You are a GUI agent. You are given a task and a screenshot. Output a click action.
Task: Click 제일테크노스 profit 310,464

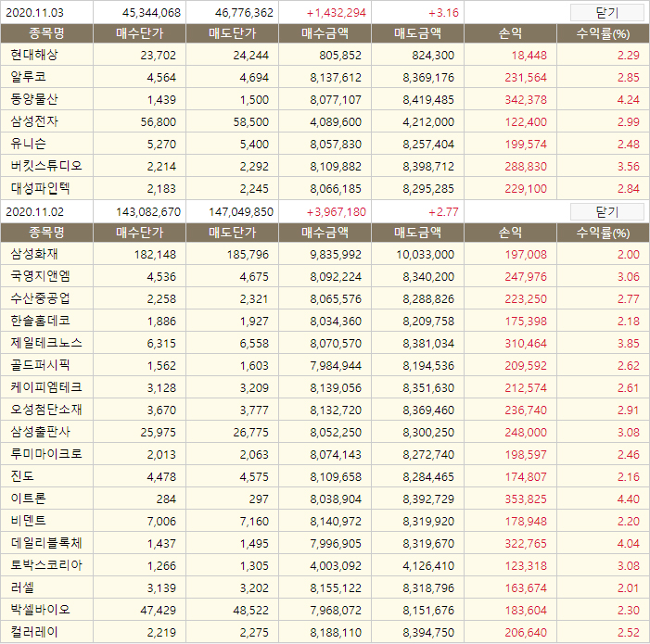coord(526,344)
